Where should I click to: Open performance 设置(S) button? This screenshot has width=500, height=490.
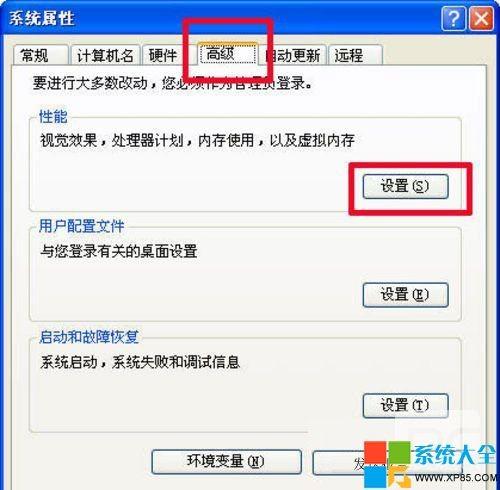(405, 186)
